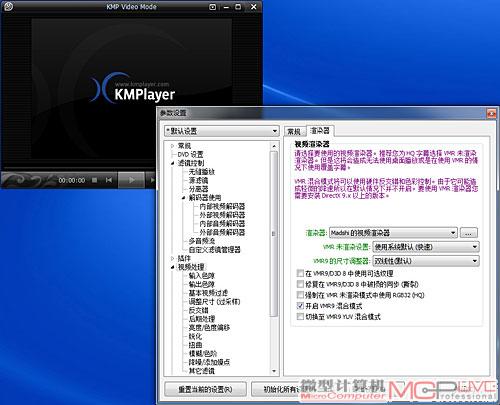
Task: Expand the 常规 tree node
Action: pos(172,146)
